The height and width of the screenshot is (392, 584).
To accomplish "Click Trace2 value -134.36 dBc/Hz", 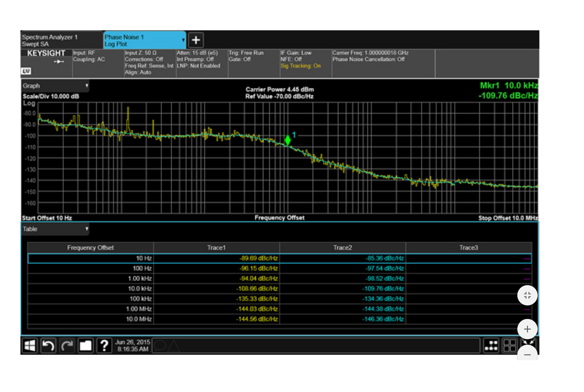I will [x=383, y=299].
